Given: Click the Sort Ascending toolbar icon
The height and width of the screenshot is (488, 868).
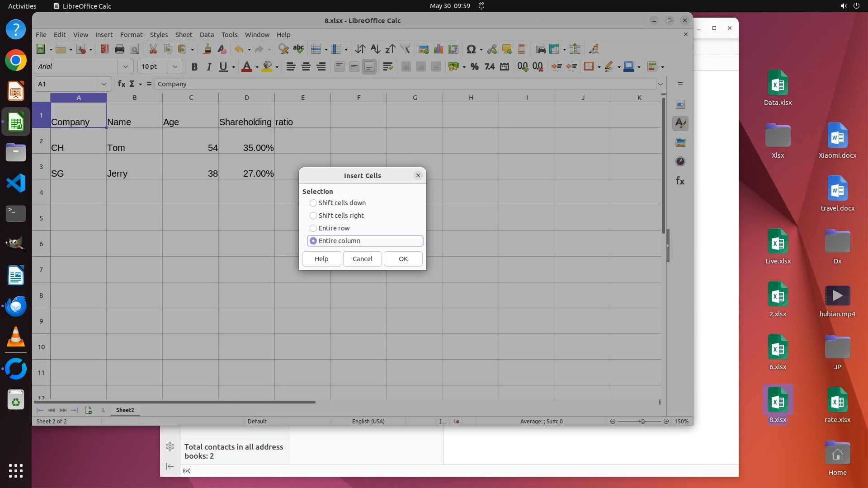Looking at the screenshot, I should tap(375, 49).
